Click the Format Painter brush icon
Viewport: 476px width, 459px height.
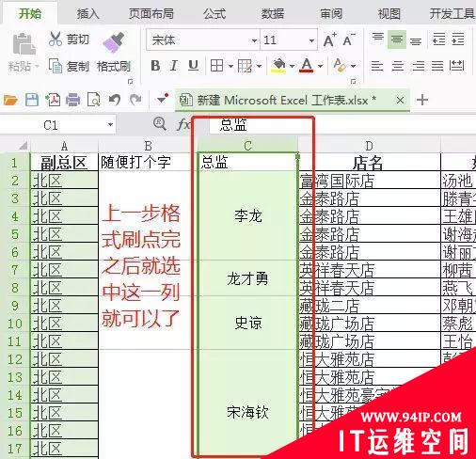click(113, 41)
